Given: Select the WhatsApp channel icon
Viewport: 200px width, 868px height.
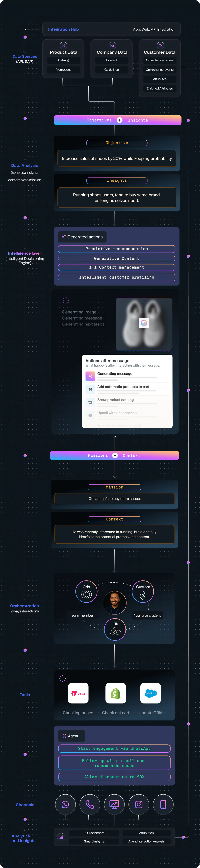Looking at the screenshot, I should point(65,805).
